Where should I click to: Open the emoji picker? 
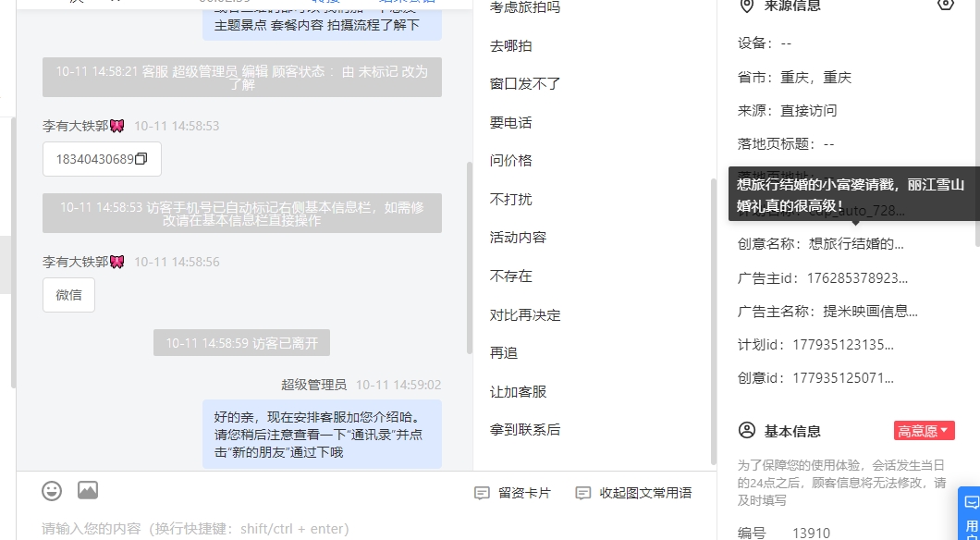[x=52, y=491]
